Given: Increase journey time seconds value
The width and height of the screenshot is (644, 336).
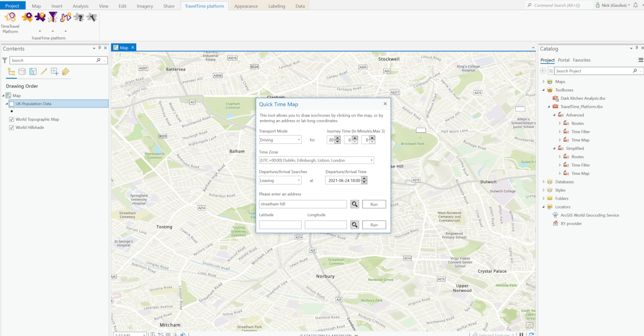Looking at the screenshot, I should (x=372, y=138).
